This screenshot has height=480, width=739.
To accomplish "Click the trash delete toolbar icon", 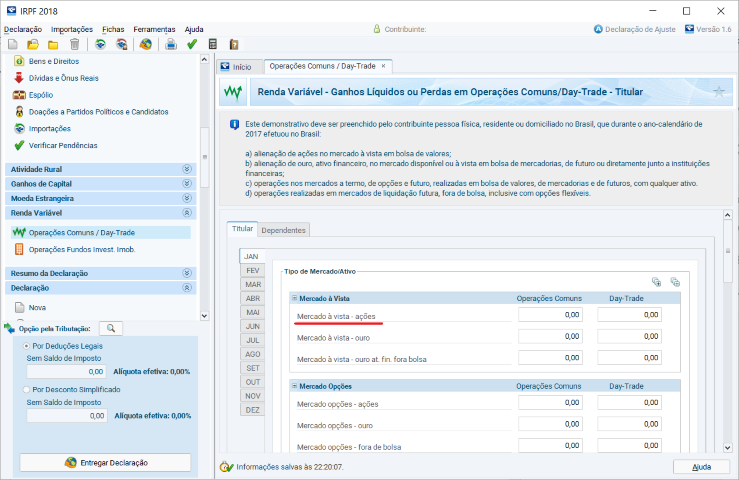I will coord(74,44).
